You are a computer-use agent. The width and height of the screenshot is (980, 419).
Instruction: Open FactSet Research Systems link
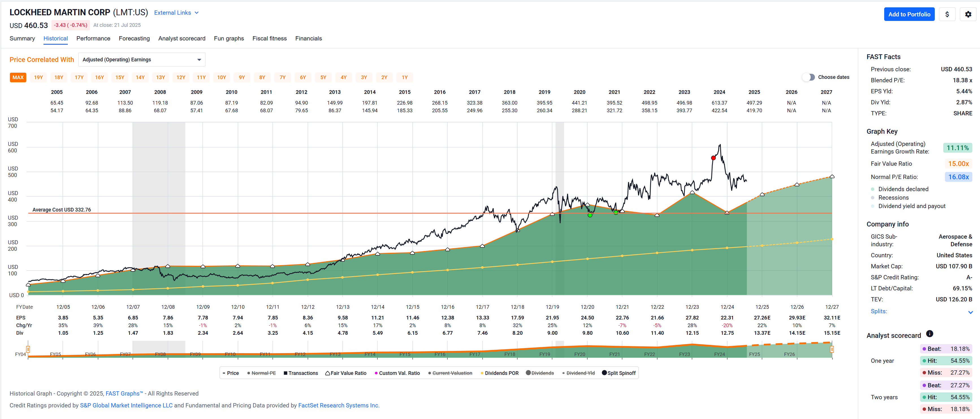[x=338, y=405]
